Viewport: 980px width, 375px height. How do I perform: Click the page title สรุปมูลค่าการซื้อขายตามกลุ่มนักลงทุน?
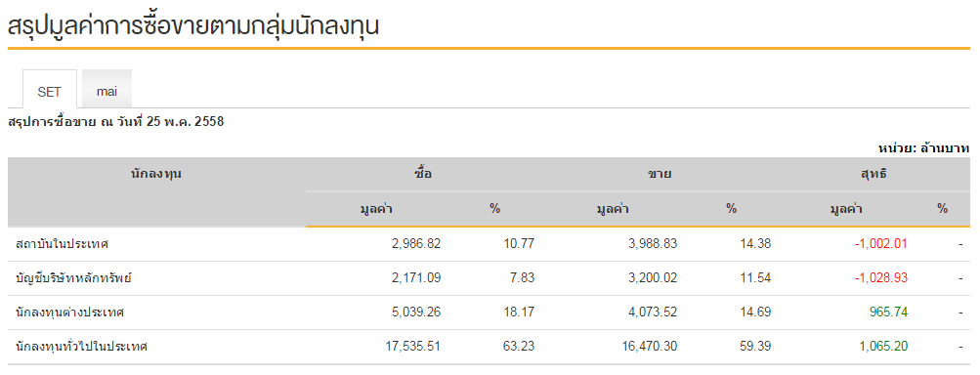point(193,26)
